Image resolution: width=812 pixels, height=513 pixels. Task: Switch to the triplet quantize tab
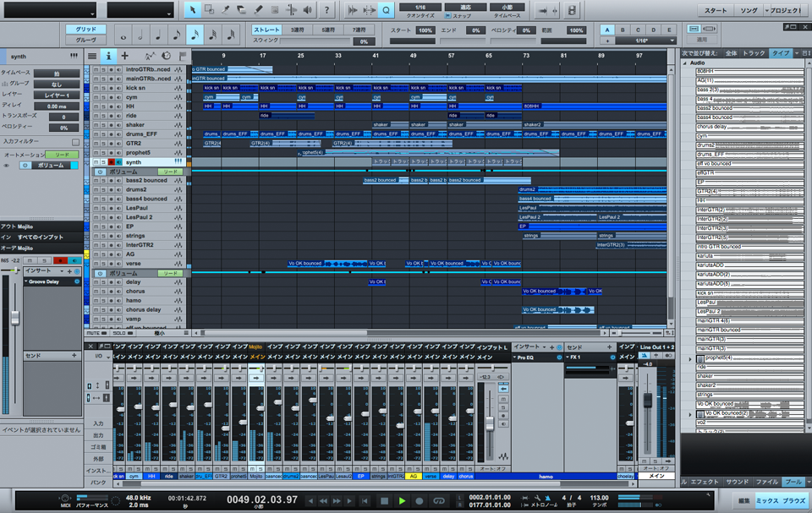click(x=297, y=30)
